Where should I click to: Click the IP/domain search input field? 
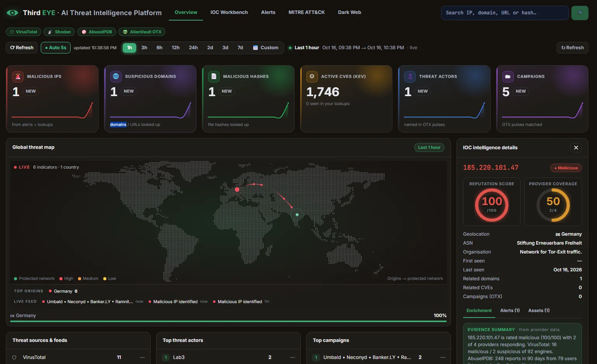(x=505, y=13)
